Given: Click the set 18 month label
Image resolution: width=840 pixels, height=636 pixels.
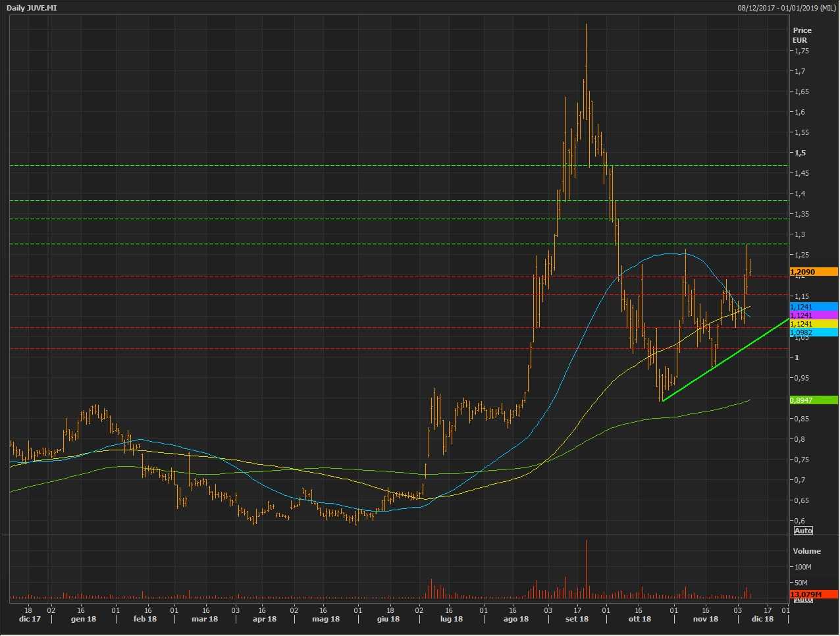Looking at the screenshot, I should coord(577,619).
